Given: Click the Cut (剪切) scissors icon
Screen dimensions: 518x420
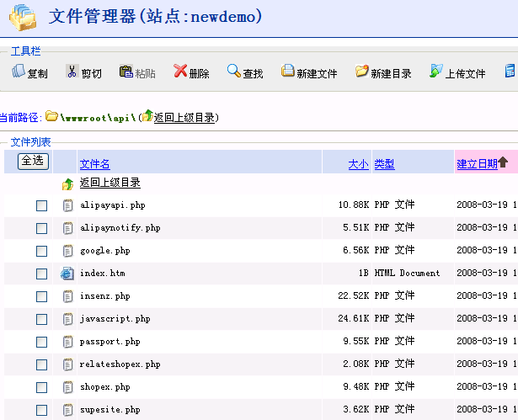Looking at the screenshot, I should click(72, 72).
